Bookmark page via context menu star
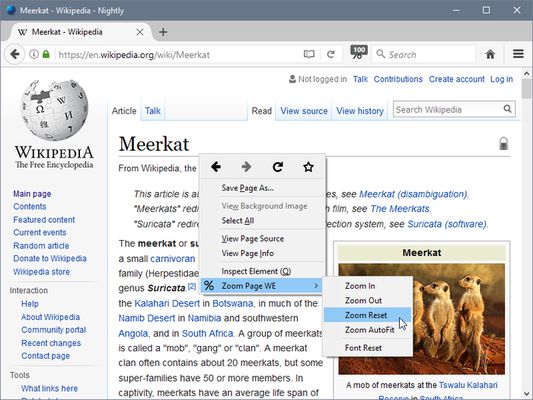Image resolution: width=533 pixels, height=400 pixels. (x=308, y=167)
